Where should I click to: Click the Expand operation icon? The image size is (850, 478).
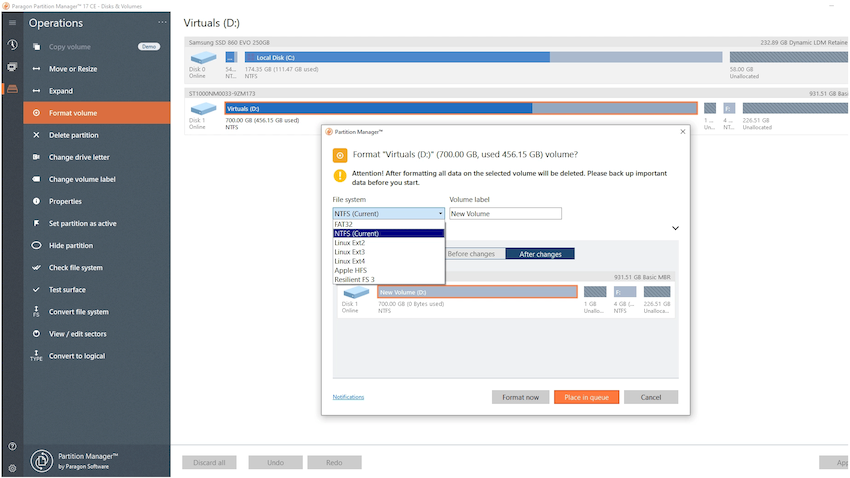point(36,91)
